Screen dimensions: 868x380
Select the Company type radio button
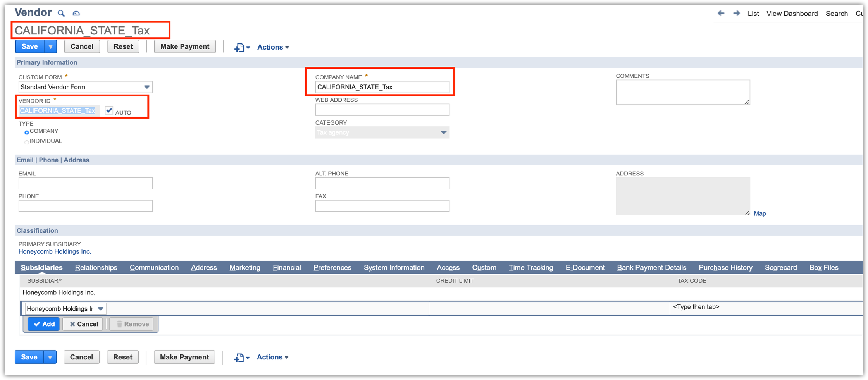27,132
